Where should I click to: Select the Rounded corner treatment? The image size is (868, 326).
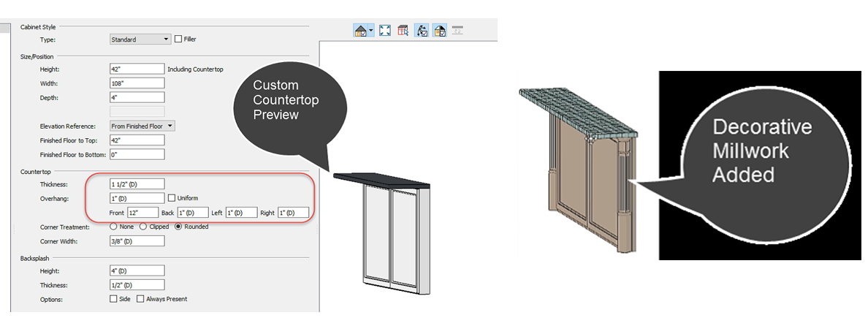180,227
